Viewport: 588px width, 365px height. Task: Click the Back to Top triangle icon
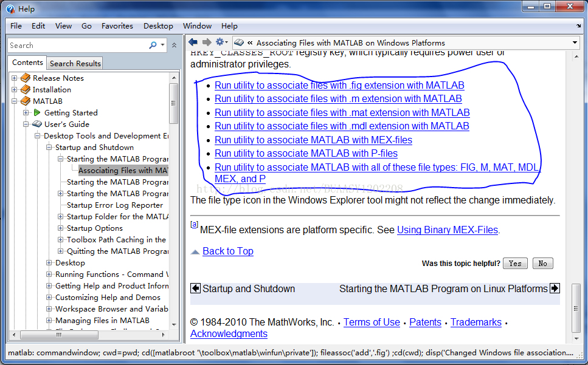[195, 252]
